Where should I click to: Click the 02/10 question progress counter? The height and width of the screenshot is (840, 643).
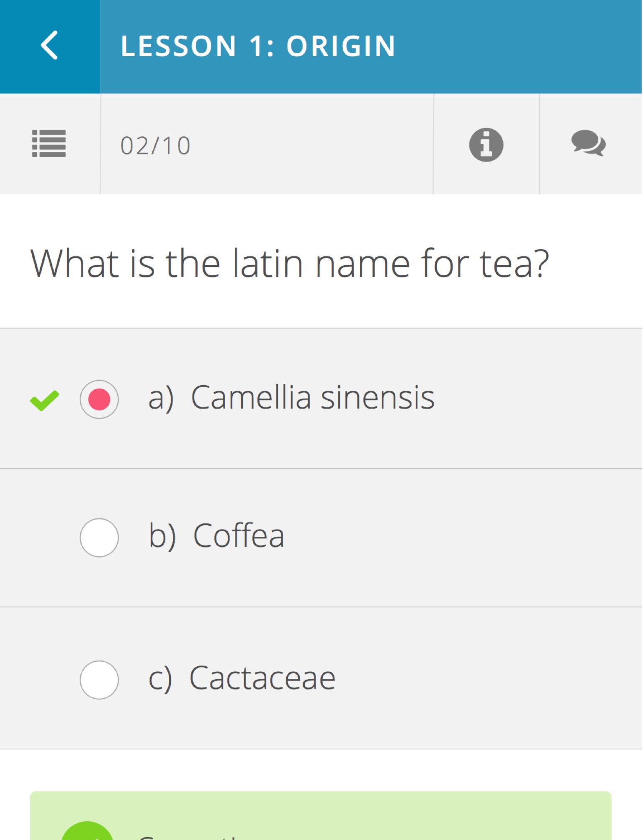(x=155, y=146)
